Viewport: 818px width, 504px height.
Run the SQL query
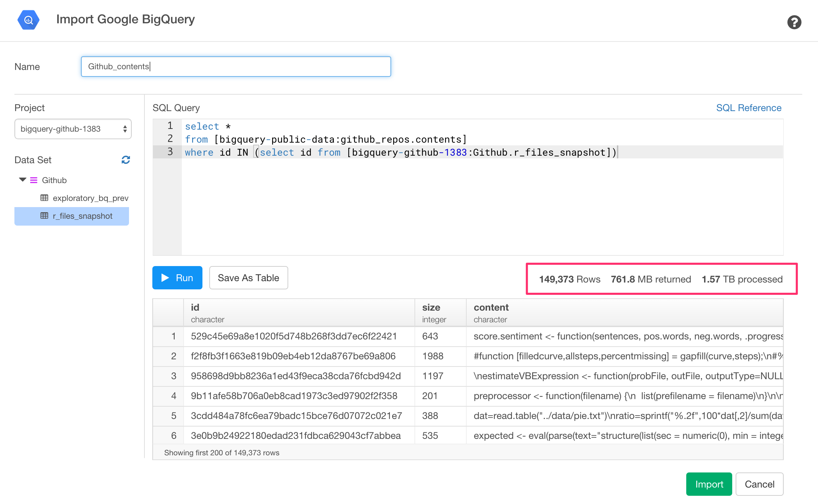coord(177,278)
